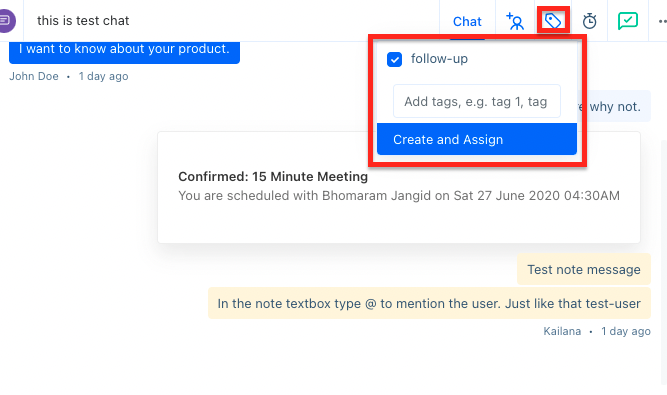The height and width of the screenshot is (395, 667).
Task: Click '1 day ago' beside John Doe
Action: pyautogui.click(x=103, y=76)
